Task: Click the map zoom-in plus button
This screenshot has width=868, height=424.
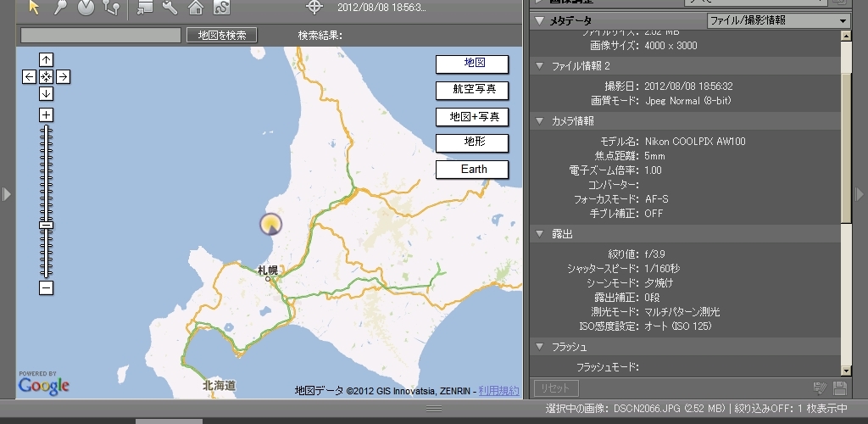Action: [47, 114]
